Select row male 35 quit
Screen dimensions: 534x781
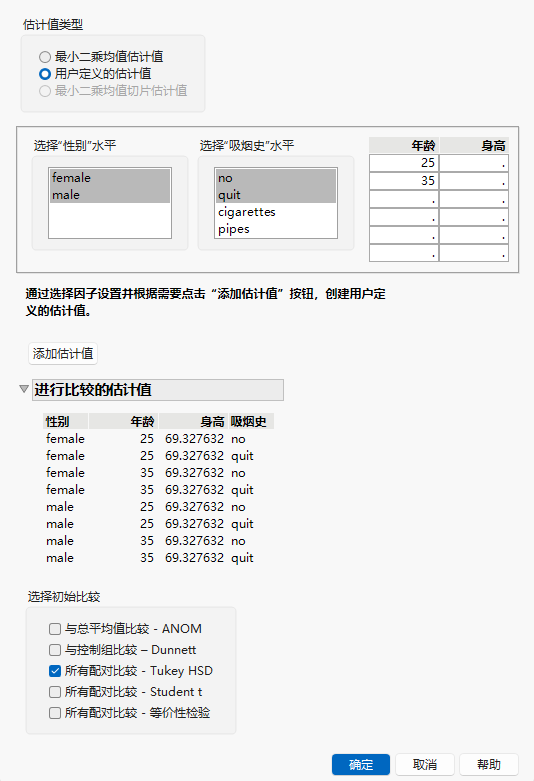[158, 557]
